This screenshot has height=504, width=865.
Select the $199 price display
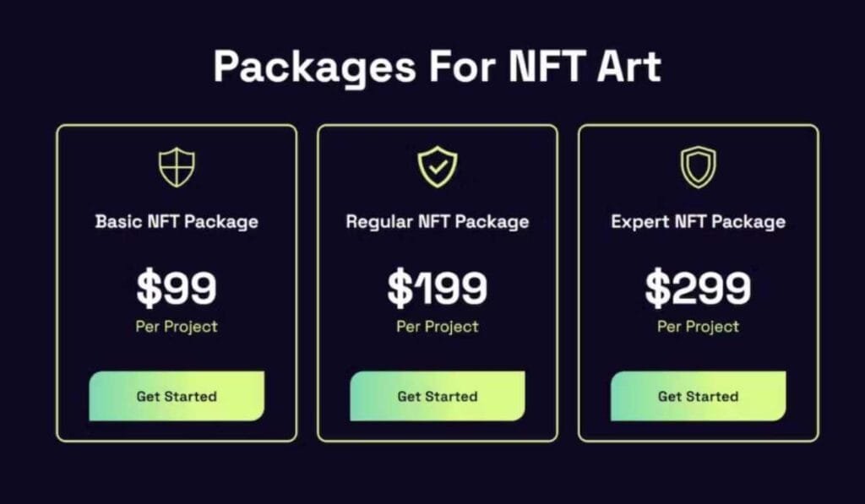(x=437, y=287)
